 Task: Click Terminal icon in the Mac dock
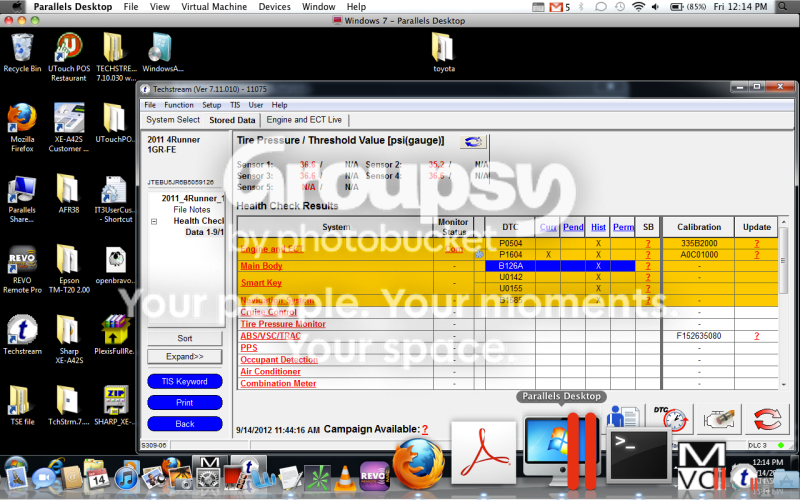click(x=638, y=456)
